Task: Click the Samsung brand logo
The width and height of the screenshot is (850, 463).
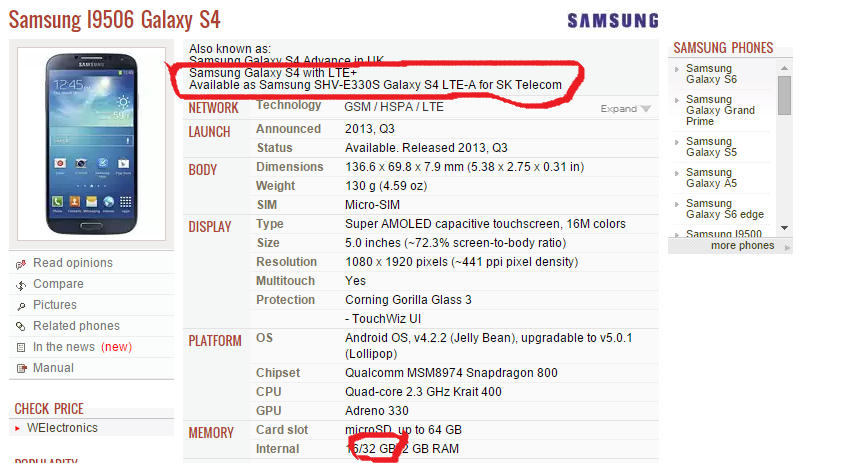Action: (x=613, y=21)
